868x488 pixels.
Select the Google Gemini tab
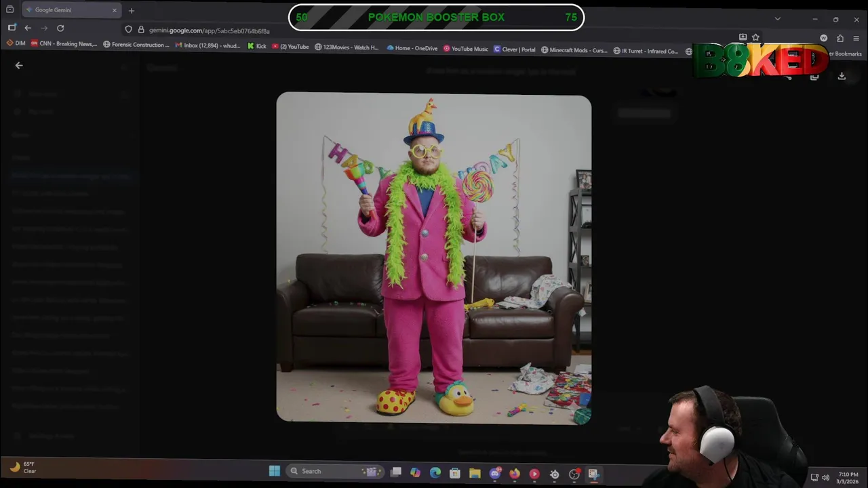tap(72, 10)
